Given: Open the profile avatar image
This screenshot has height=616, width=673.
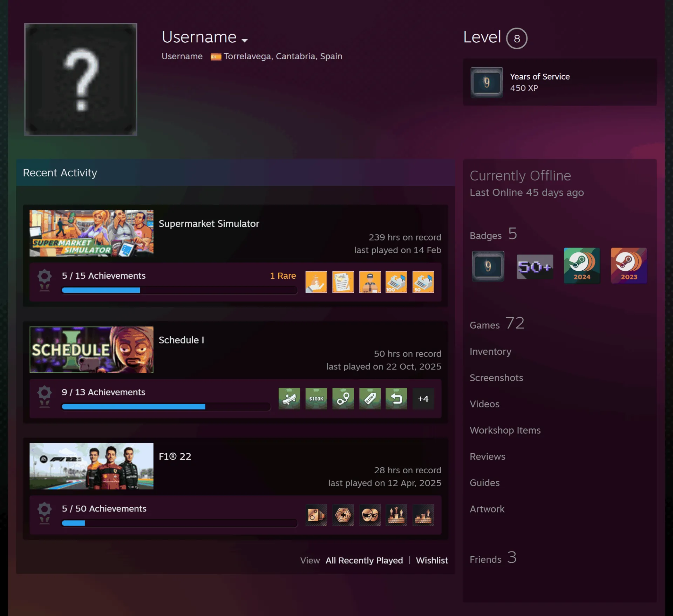Looking at the screenshot, I should [x=81, y=79].
